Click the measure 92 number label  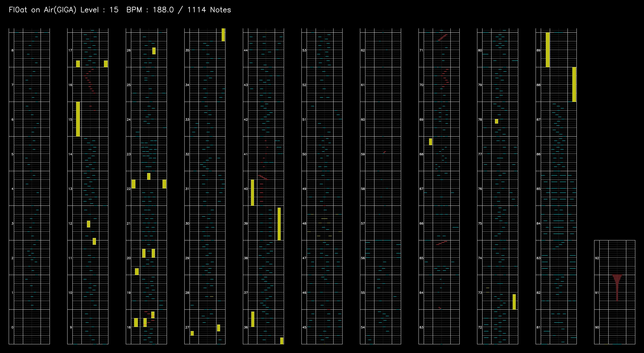pos(597,258)
